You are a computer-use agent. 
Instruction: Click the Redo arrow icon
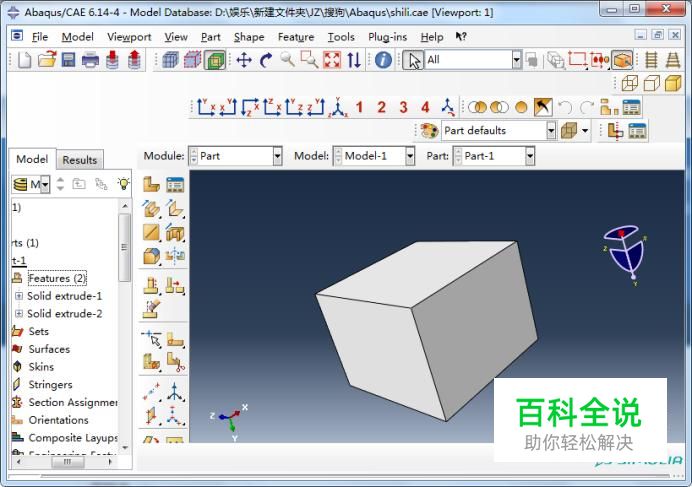click(587, 107)
